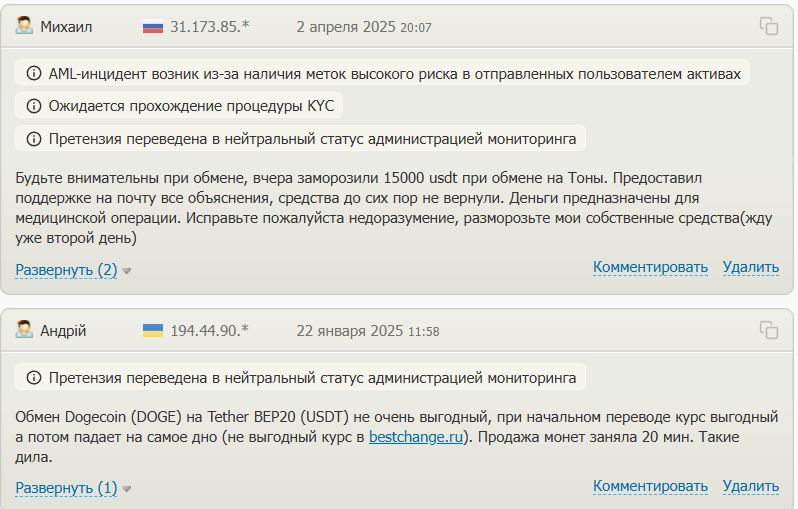
Task: Click the Russian flag next to 31.173.85.*
Action: pyautogui.click(x=153, y=26)
